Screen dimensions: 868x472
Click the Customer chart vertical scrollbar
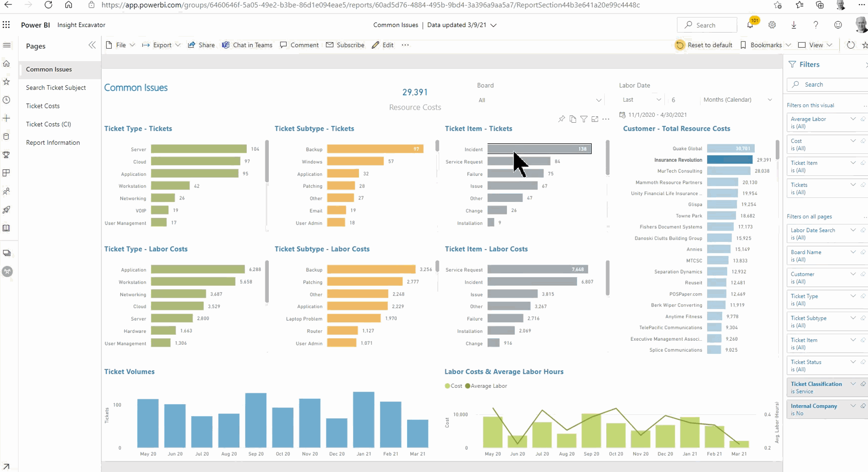pyautogui.click(x=778, y=150)
